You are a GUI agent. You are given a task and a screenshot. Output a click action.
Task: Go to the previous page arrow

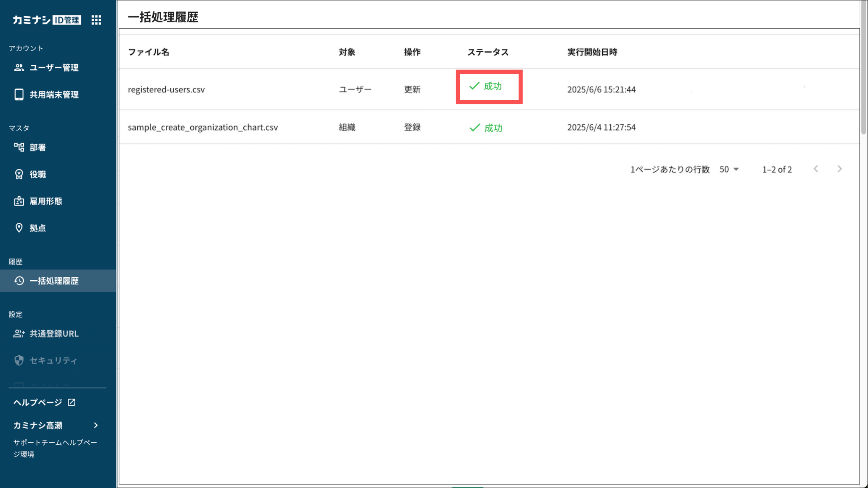816,169
